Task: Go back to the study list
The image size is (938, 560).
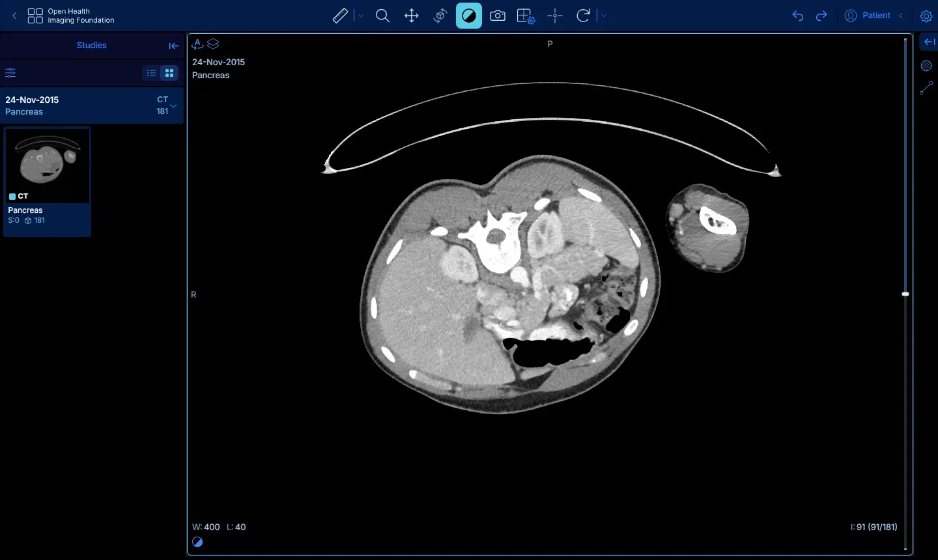Action: pos(14,16)
